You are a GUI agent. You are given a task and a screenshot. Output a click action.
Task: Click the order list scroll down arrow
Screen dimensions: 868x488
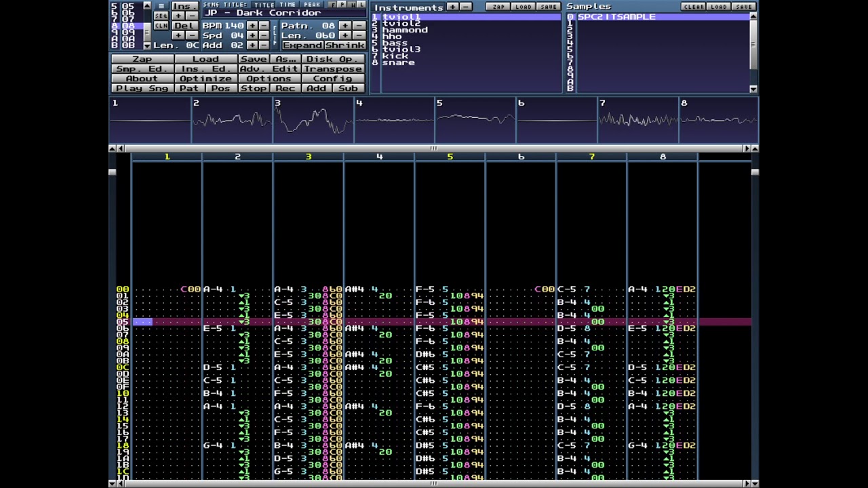coord(147,45)
